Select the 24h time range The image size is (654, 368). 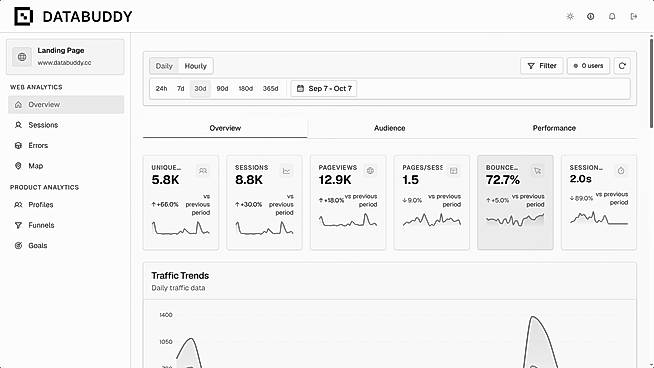tap(161, 88)
